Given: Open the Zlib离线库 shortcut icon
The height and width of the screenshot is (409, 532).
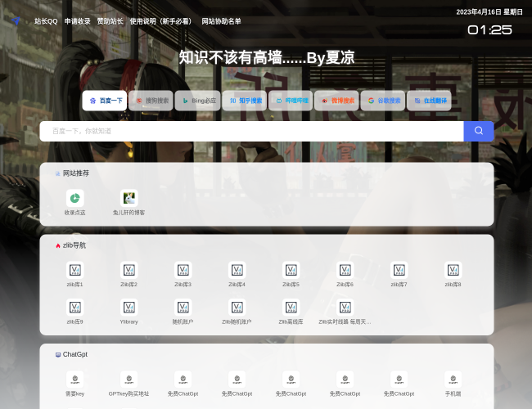Looking at the screenshot, I should [291, 308].
